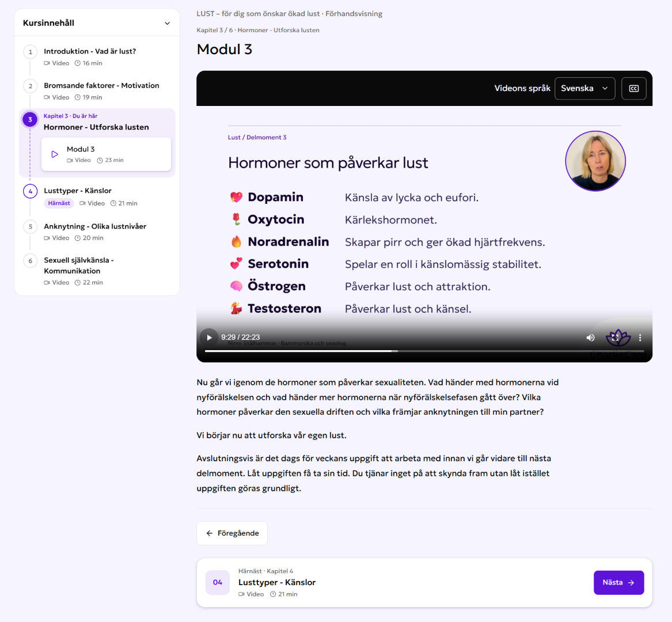Click the Kursinnehåll heading
This screenshot has width=672, height=622.
point(48,23)
